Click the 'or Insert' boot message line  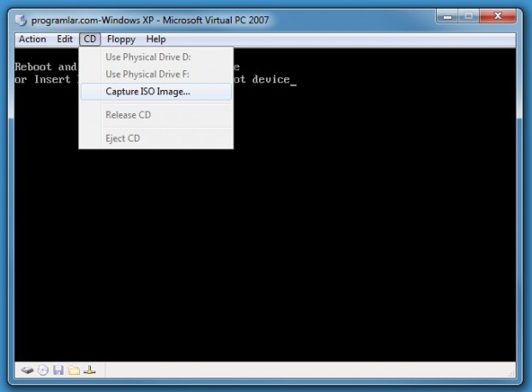tap(43, 80)
